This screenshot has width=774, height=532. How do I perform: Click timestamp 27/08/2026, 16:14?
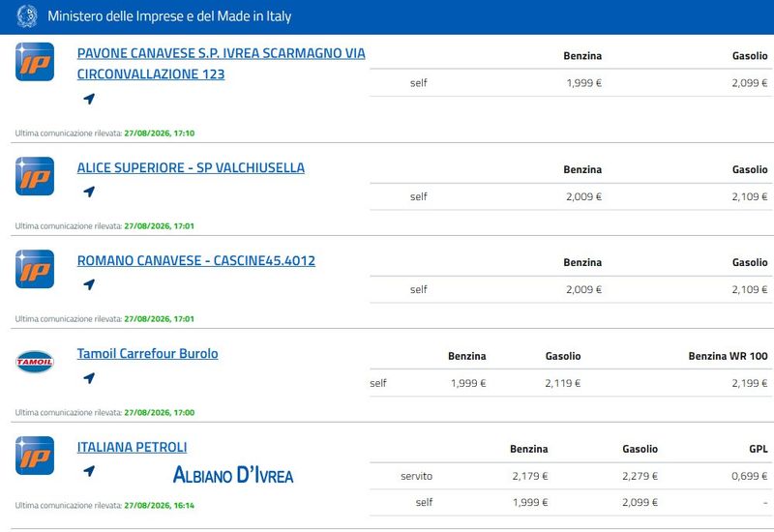click(160, 505)
